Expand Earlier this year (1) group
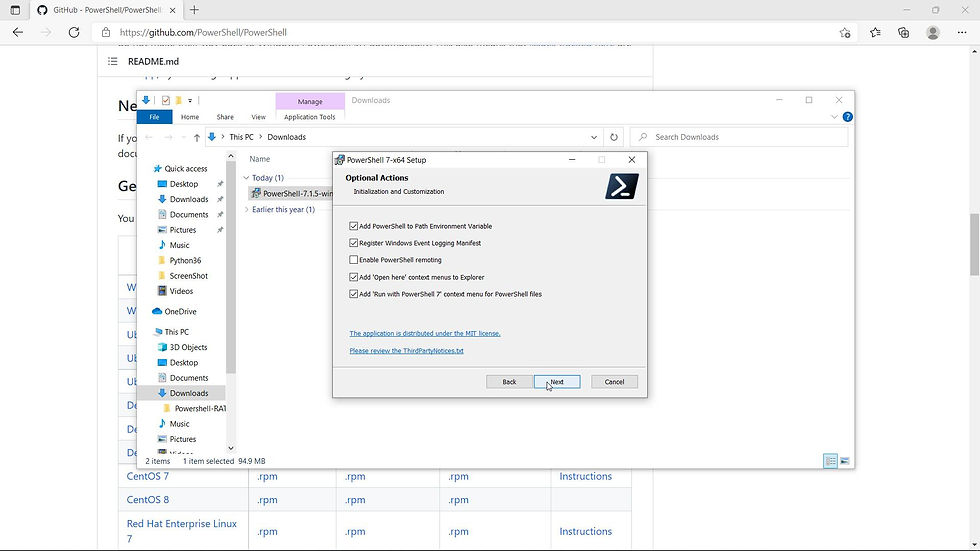Image resolution: width=980 pixels, height=551 pixels. 246,210
